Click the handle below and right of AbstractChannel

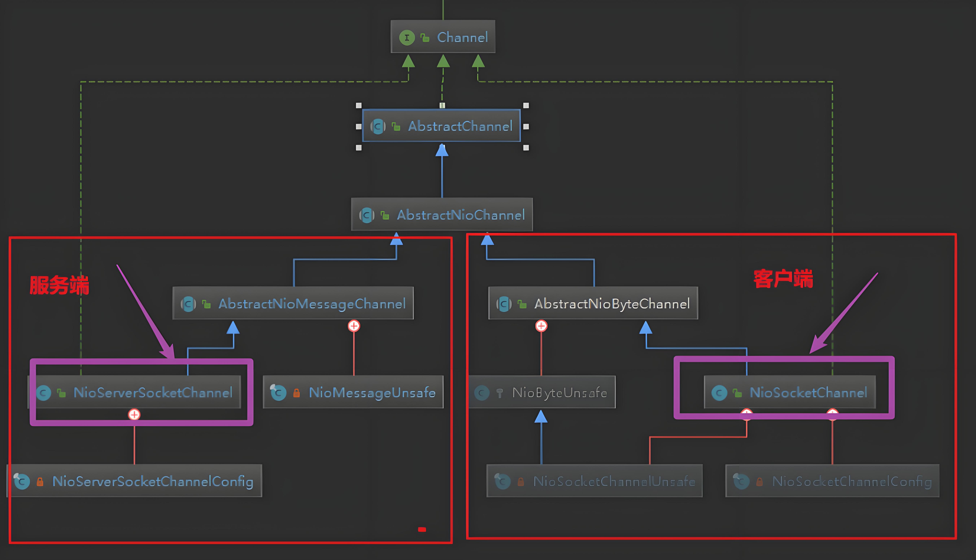point(526,148)
